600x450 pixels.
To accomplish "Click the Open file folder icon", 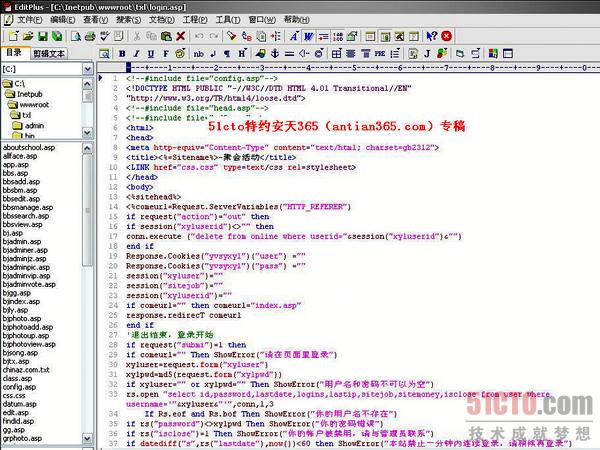I will tap(28, 36).
